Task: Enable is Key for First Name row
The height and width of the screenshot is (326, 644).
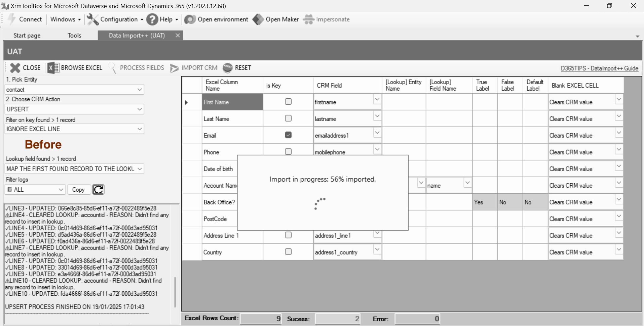Action: click(x=288, y=101)
